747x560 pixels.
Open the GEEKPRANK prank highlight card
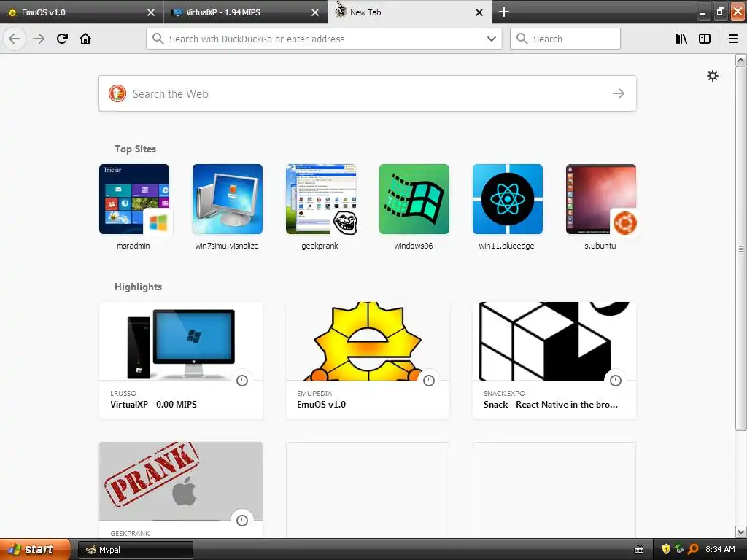coord(181,490)
